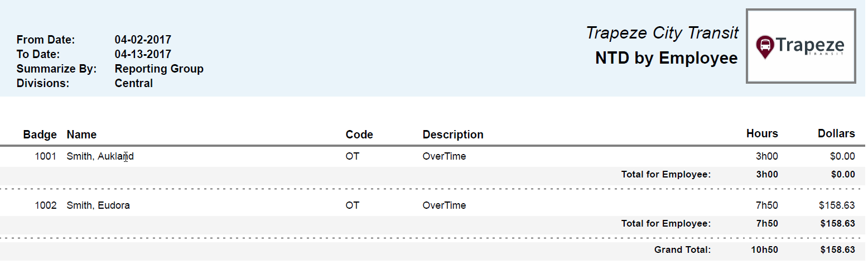Click the Code column header
The width and height of the screenshot is (868, 264).
[359, 135]
